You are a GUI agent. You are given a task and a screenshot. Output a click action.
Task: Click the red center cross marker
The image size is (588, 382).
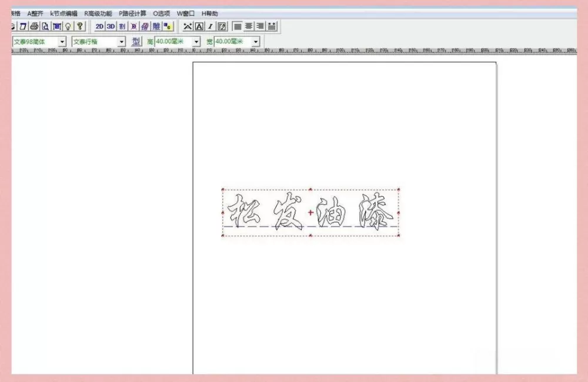point(310,212)
